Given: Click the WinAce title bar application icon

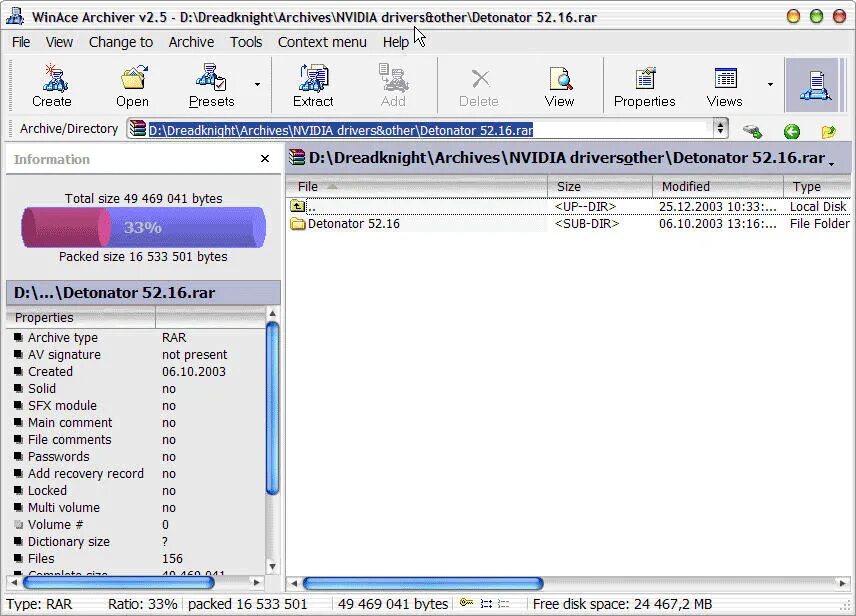Looking at the screenshot, I should (15, 16).
